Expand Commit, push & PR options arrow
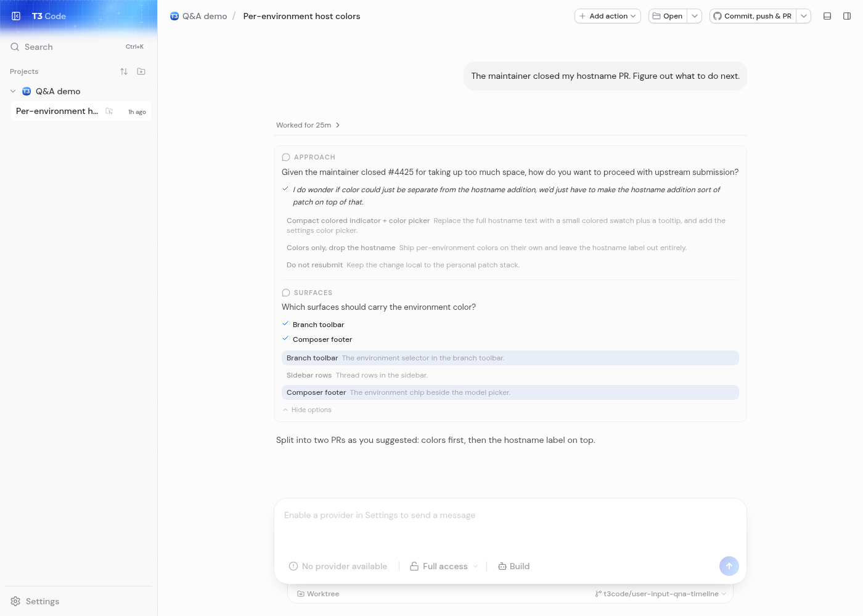The image size is (863, 616). [804, 16]
